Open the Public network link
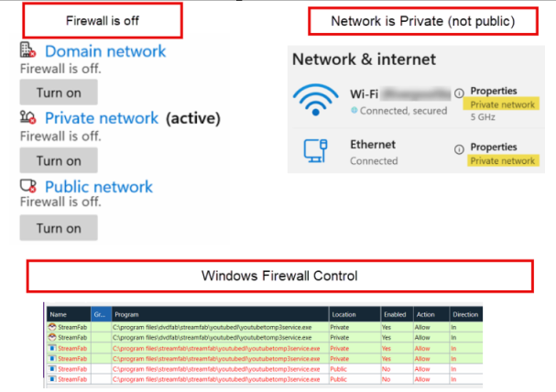The height and width of the screenshot is (392, 556). [x=99, y=186]
